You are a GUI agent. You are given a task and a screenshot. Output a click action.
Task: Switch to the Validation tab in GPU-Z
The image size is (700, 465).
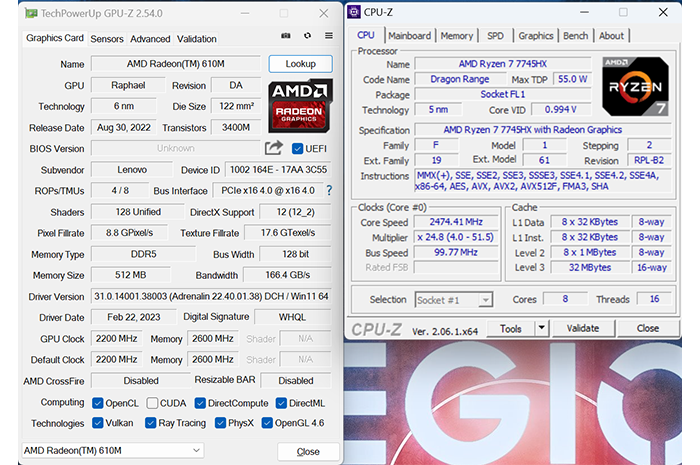click(x=196, y=39)
